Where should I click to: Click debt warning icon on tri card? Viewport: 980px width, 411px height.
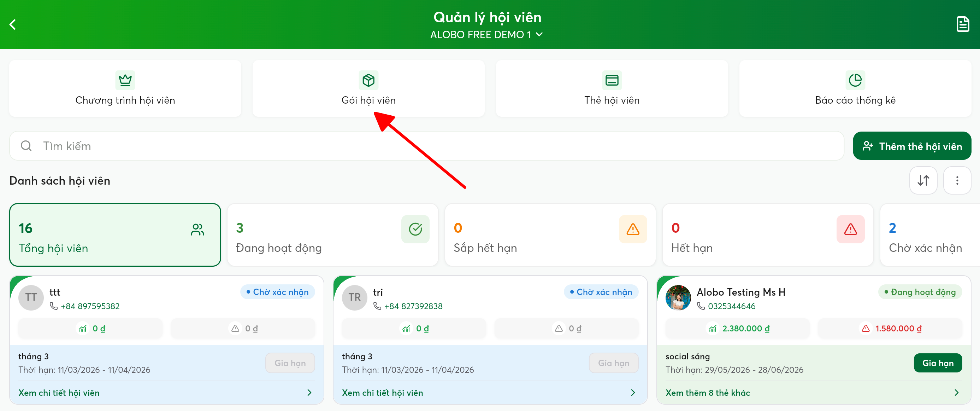pos(559,328)
